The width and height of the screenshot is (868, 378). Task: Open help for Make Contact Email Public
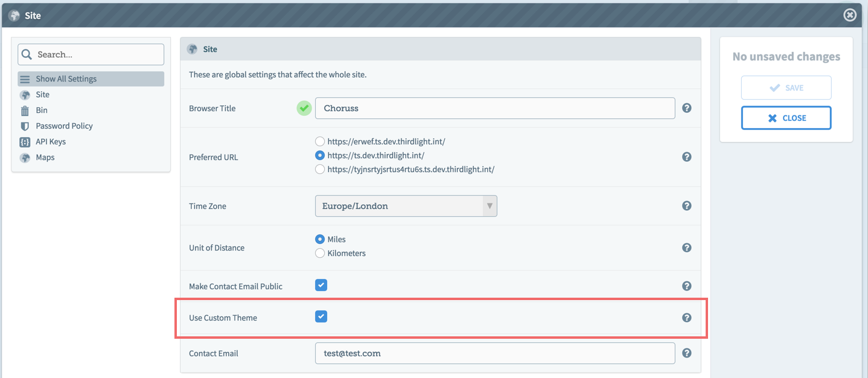pos(686,286)
